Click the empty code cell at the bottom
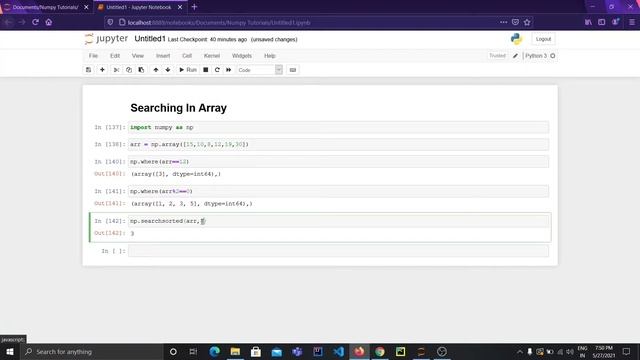This screenshot has height=360, width=640. 338,251
